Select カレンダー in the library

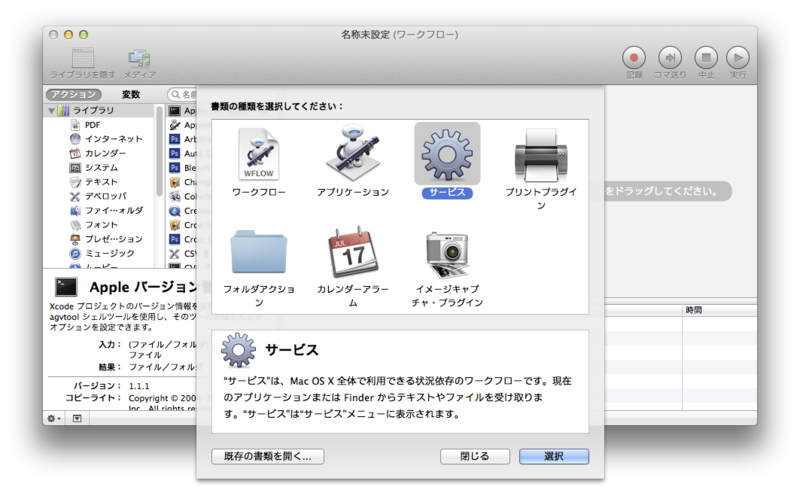[x=105, y=153]
